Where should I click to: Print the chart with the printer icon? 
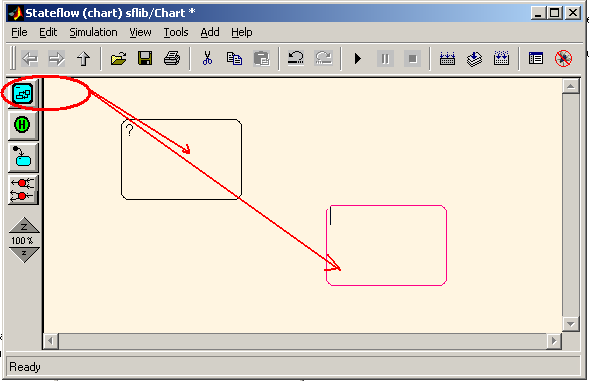(172, 59)
